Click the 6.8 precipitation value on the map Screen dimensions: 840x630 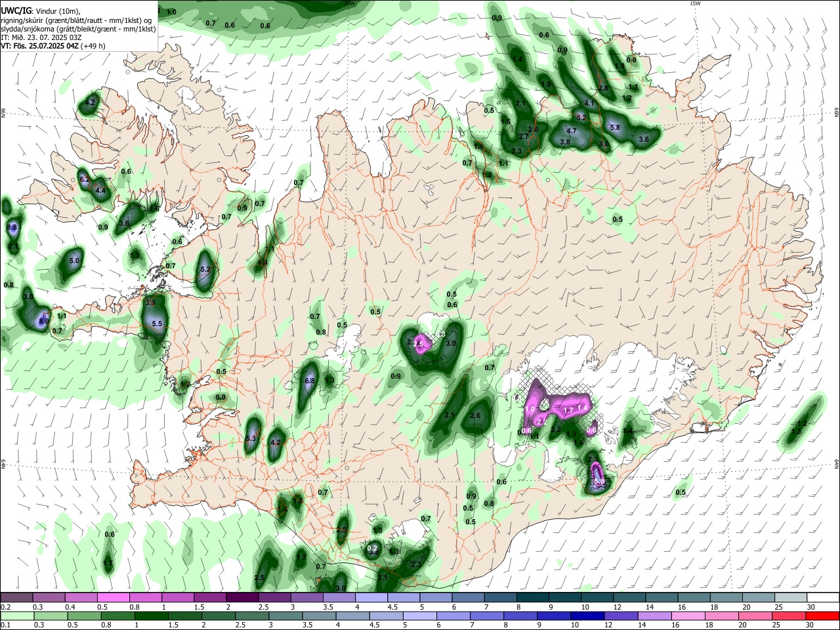point(310,381)
